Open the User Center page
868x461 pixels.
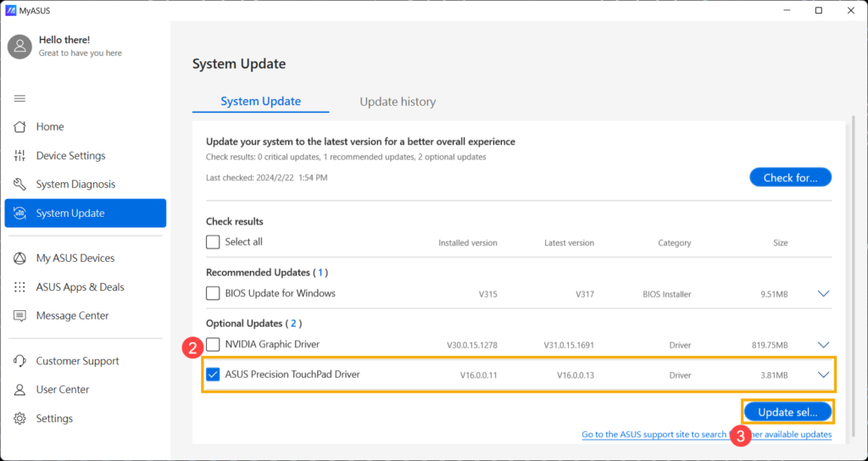pos(86,390)
